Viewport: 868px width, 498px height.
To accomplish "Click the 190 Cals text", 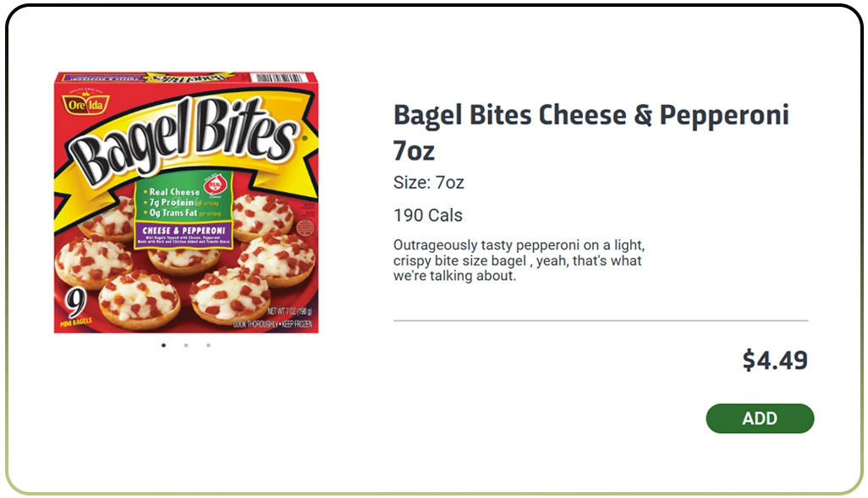I will [x=427, y=216].
